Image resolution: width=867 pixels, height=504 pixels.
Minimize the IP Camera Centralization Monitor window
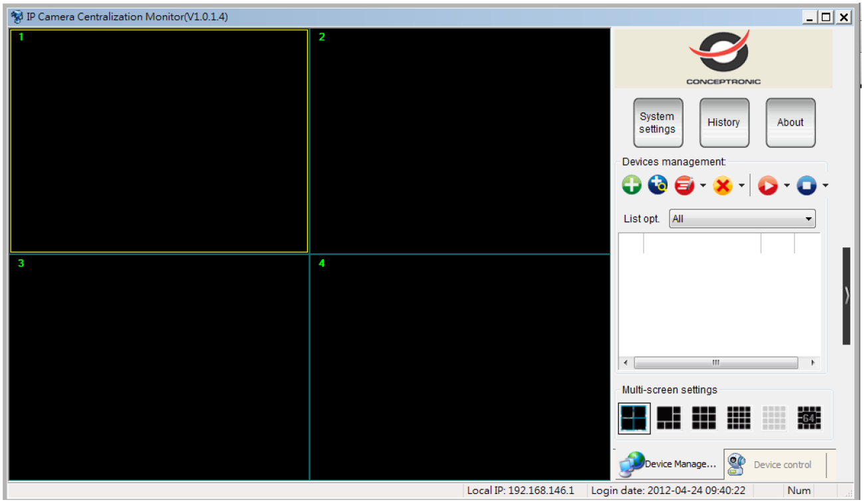pyautogui.click(x=810, y=17)
